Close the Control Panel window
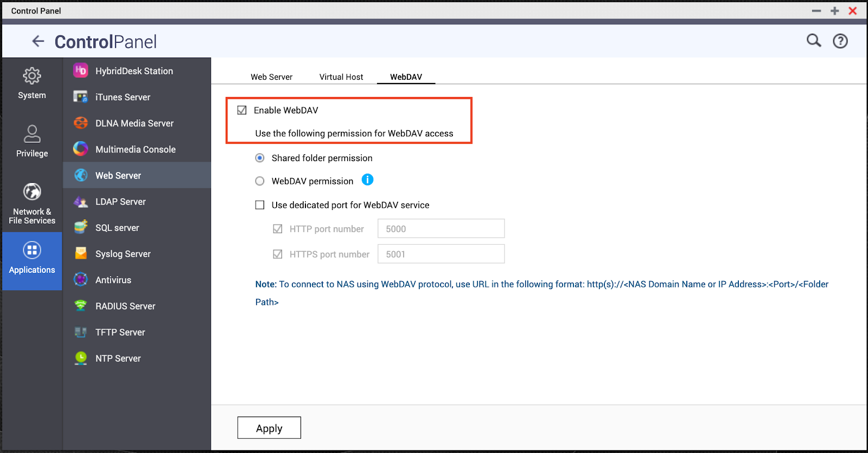The width and height of the screenshot is (868, 453). (853, 11)
